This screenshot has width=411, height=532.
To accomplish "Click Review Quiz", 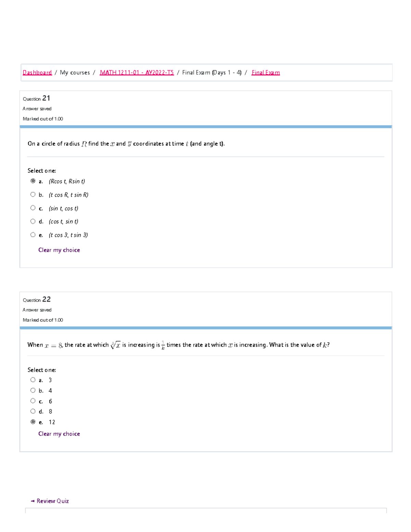I will 52,501.
